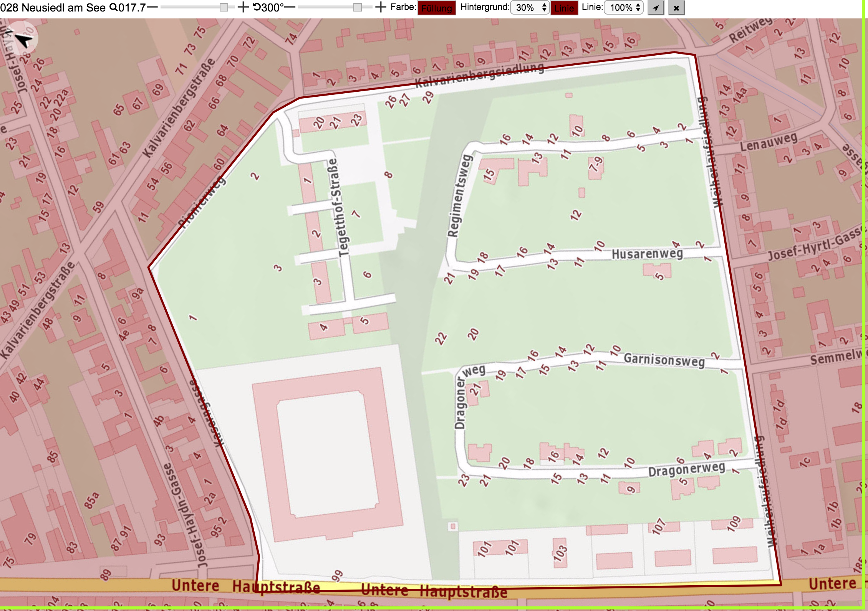
Task: Click the magnifier zoom icon
Action: tap(114, 7)
